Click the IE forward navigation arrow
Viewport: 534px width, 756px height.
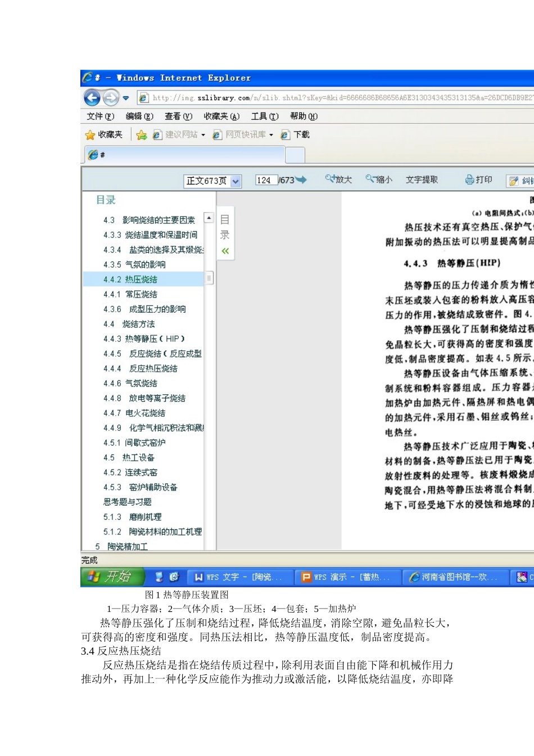tap(111, 98)
